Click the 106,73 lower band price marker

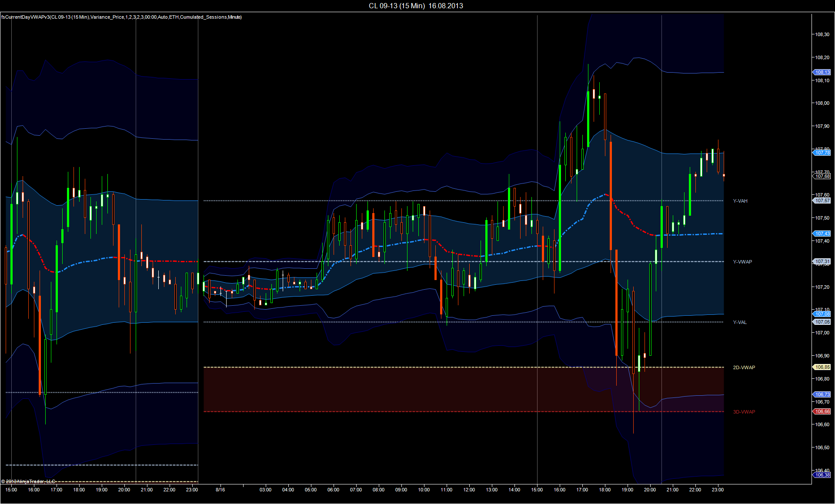coord(822,394)
